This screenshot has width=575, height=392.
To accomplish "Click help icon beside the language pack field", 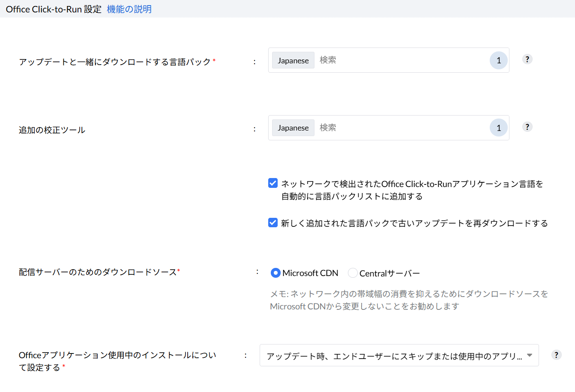I will coord(527,59).
